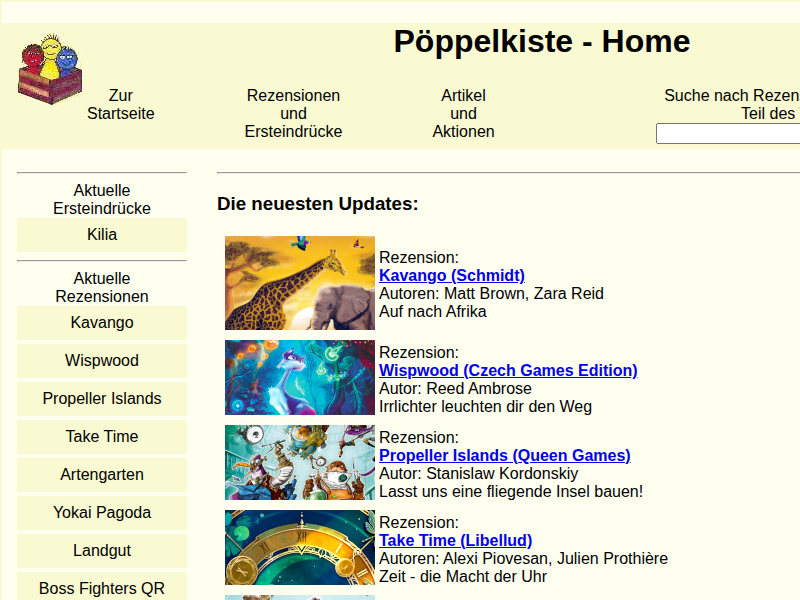
Task: Select Kilia in the sidebar
Action: (x=102, y=234)
